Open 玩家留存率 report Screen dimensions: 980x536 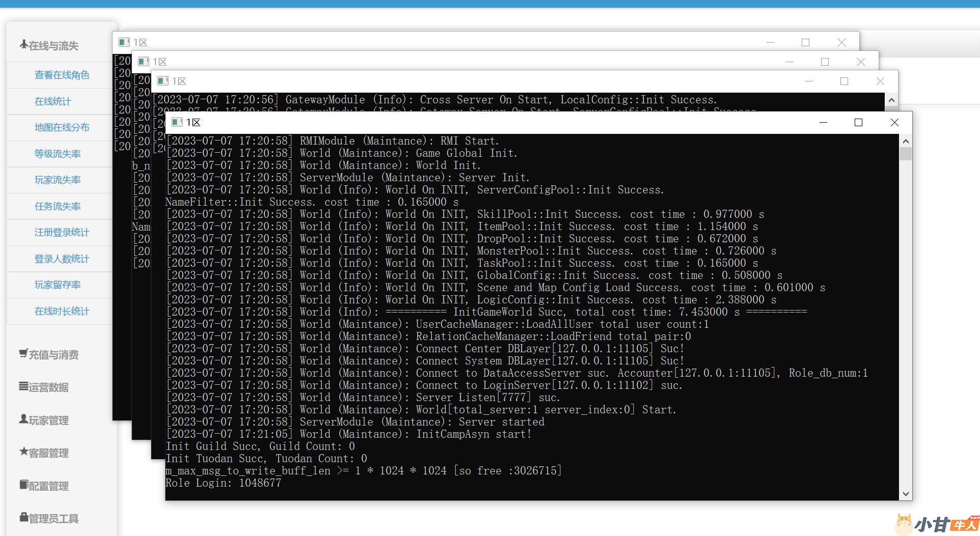(x=57, y=285)
